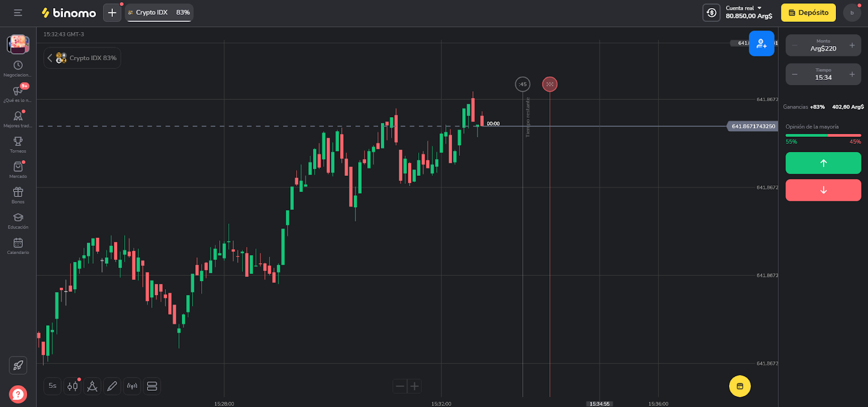The image size is (868, 407).
Task: Change chart type with candlestick icon
Action: [72, 386]
